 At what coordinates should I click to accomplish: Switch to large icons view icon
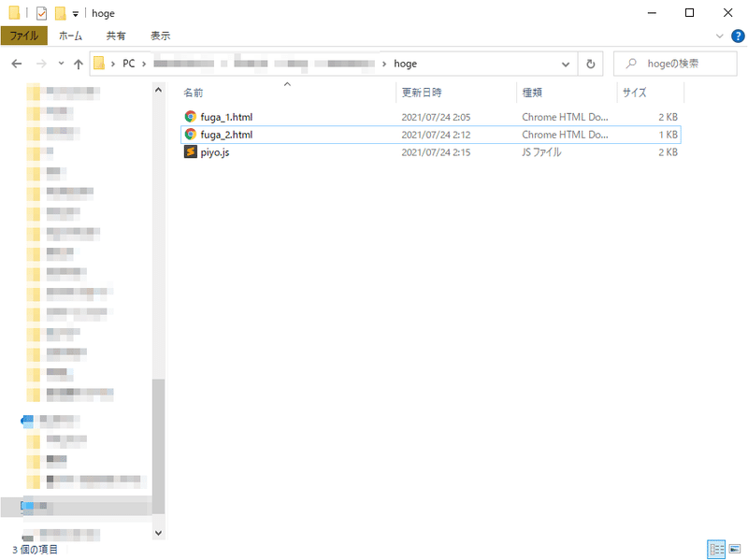click(735, 549)
